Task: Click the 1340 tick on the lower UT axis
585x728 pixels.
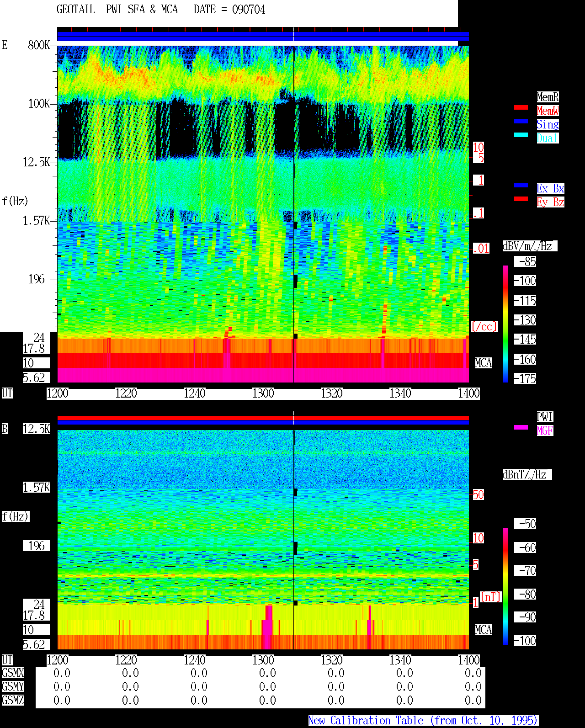Action: click(x=400, y=660)
